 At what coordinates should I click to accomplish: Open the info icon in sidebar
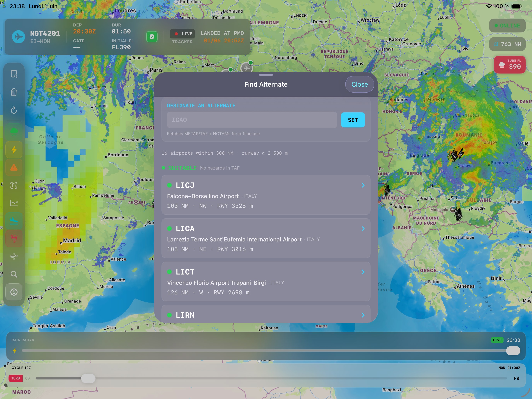click(x=14, y=292)
